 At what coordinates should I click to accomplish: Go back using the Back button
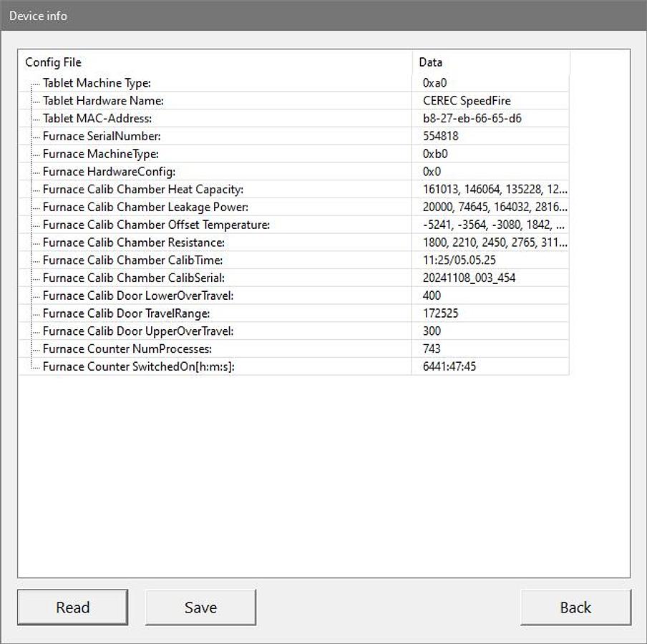click(x=575, y=608)
